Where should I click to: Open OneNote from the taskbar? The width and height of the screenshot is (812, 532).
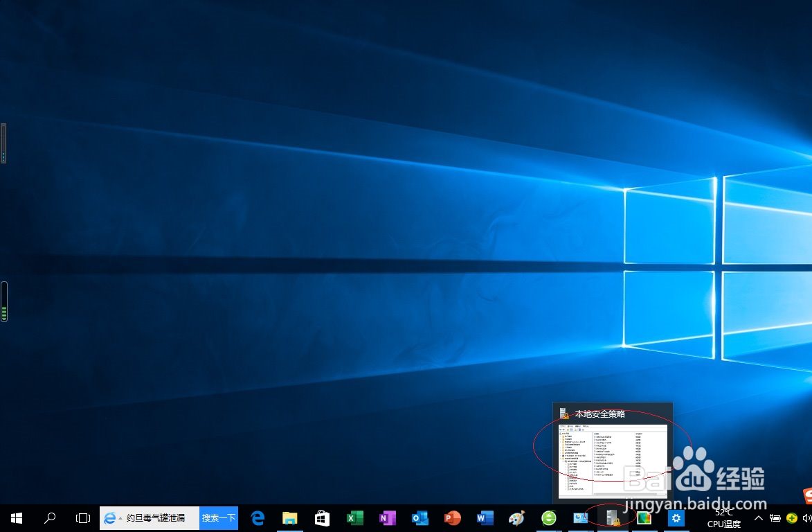[387, 517]
